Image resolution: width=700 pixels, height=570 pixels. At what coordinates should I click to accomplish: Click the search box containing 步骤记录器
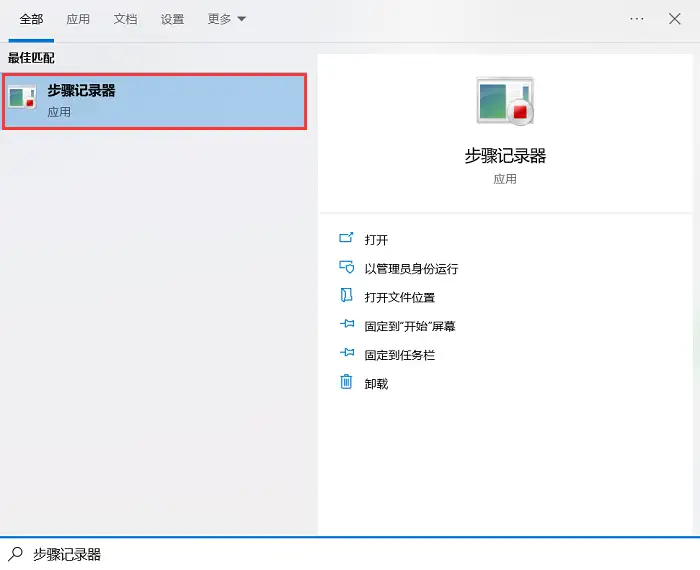point(350,554)
